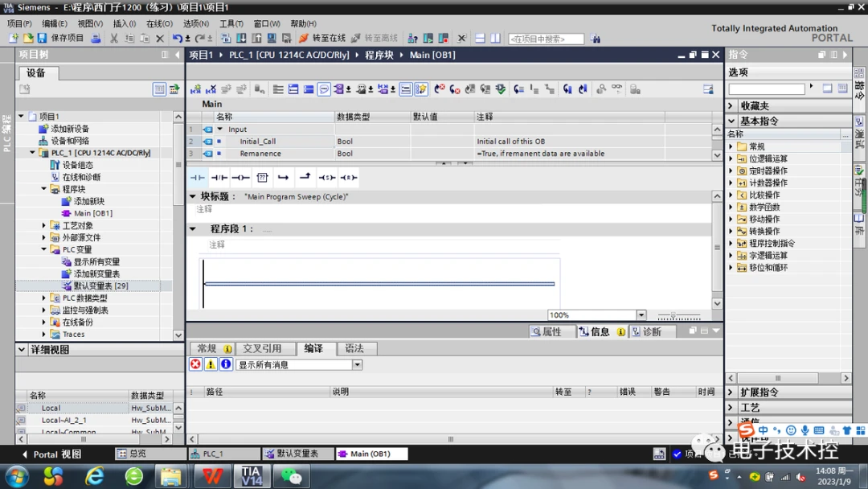
Task: Expand the PLC 数据类型 tree folder
Action: click(x=43, y=298)
